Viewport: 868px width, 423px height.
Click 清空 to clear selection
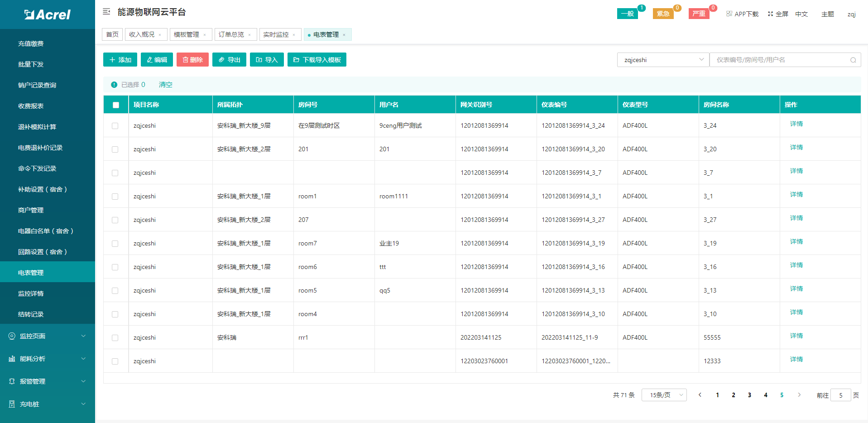(x=165, y=85)
